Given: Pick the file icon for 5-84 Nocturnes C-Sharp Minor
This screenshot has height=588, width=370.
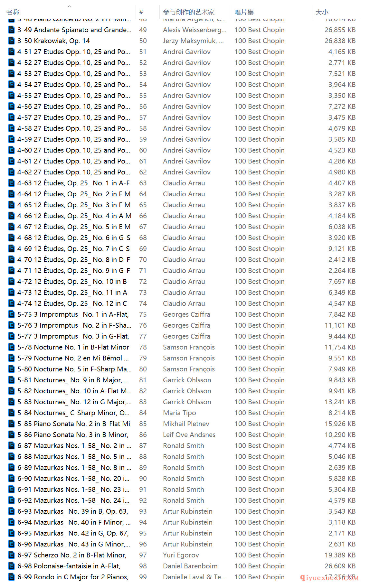Looking at the screenshot, I should 12,413.
